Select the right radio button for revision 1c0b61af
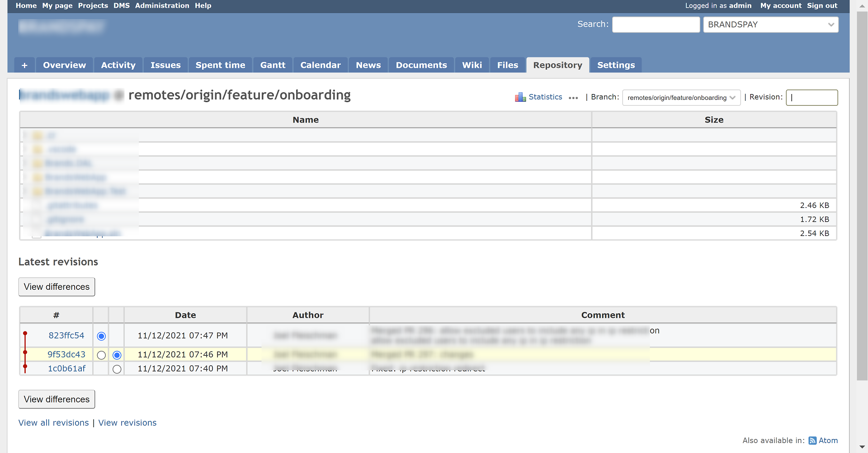Image resolution: width=868 pixels, height=453 pixels. 117,369
